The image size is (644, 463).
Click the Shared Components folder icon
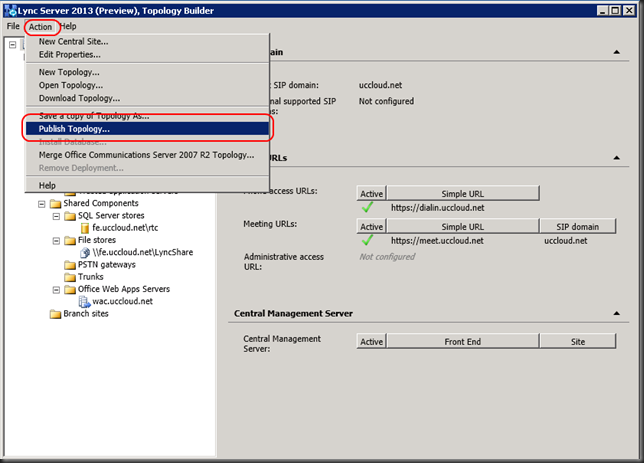[55, 204]
